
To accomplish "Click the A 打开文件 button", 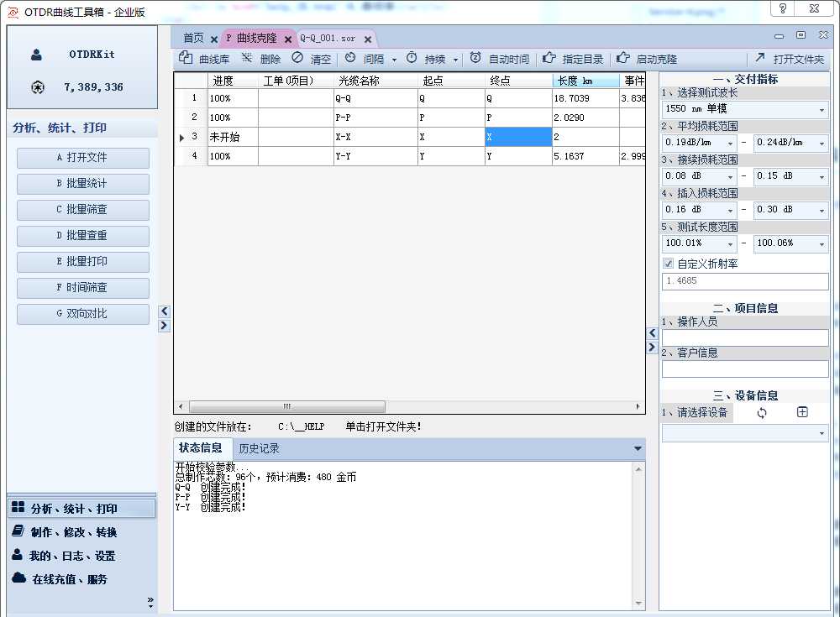I will pos(82,158).
